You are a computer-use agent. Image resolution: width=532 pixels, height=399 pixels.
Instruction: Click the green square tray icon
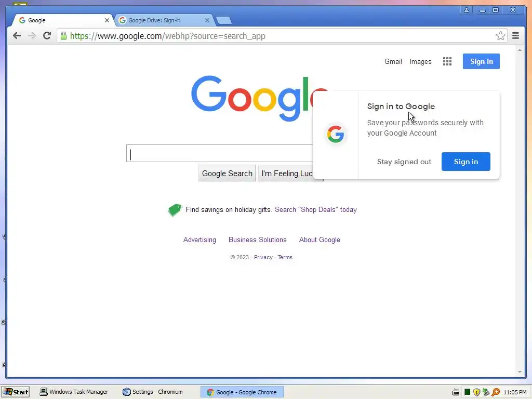click(x=467, y=392)
